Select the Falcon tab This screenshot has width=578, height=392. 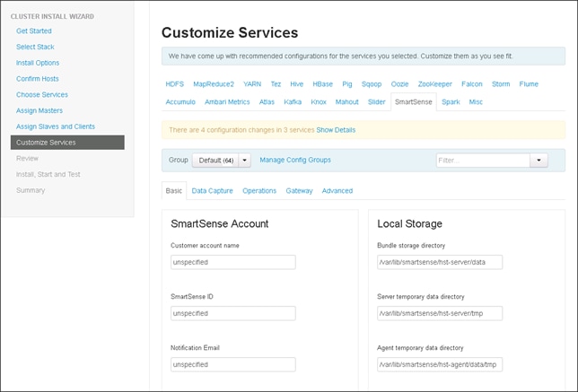pos(472,84)
